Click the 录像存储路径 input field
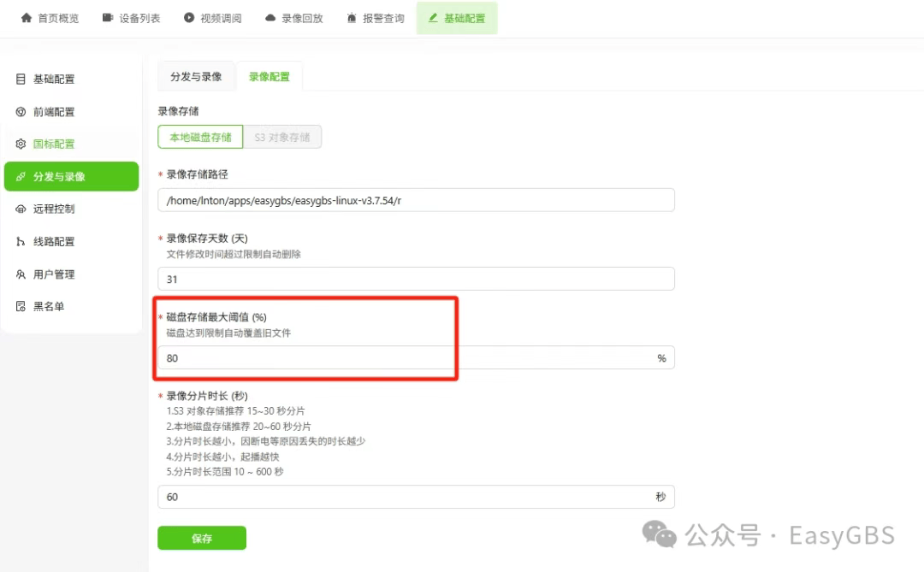Screen dimensions: 924x572 (x=416, y=200)
